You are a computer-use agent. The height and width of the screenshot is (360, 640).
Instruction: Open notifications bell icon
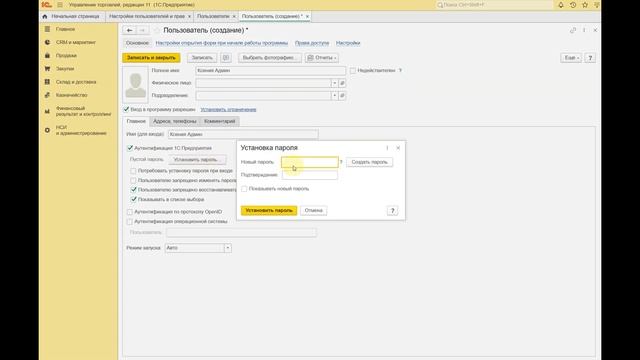point(561,5)
